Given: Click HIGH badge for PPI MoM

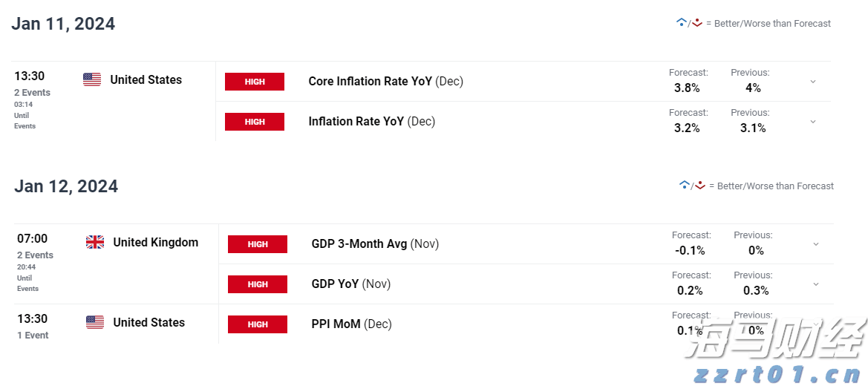Looking at the screenshot, I should pyautogui.click(x=258, y=324).
